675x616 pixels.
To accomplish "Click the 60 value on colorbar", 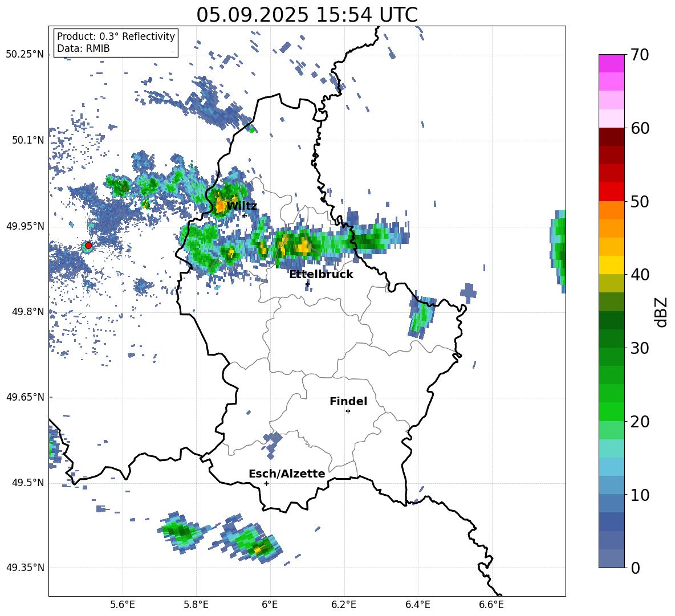I will [639, 128].
